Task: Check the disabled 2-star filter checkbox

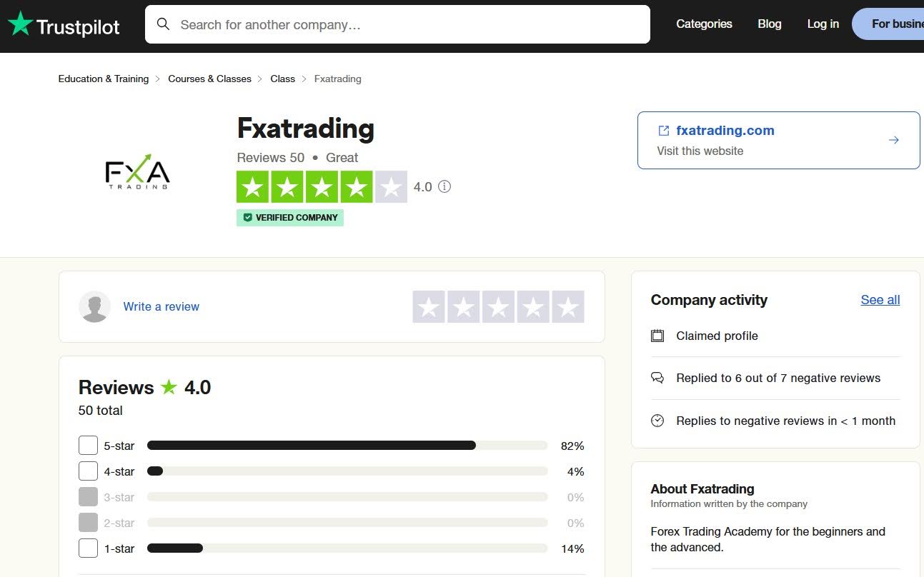Action: [x=88, y=523]
